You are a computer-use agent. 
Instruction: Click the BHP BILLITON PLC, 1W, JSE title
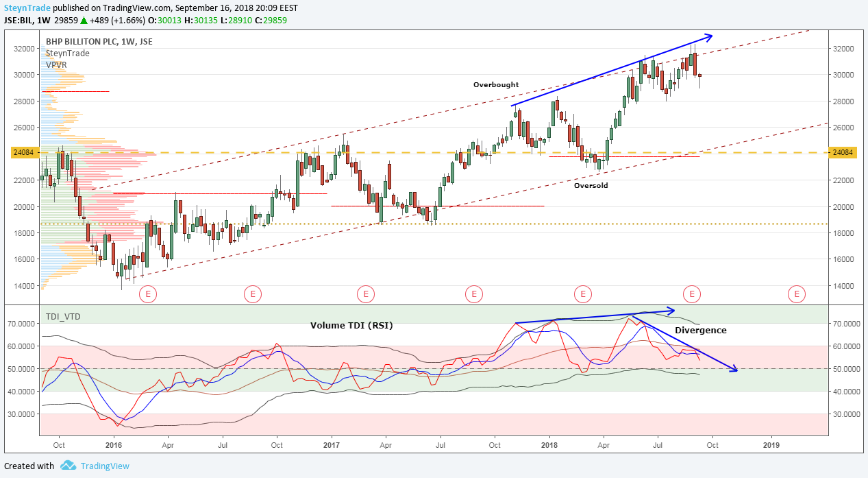(99, 41)
